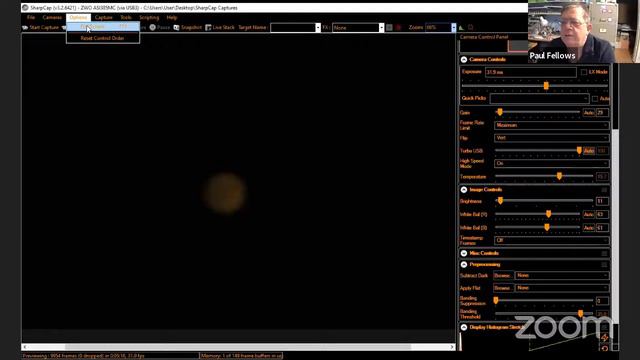Click the Exposure slider handle
This screenshot has height=360, width=640.
point(546,86)
